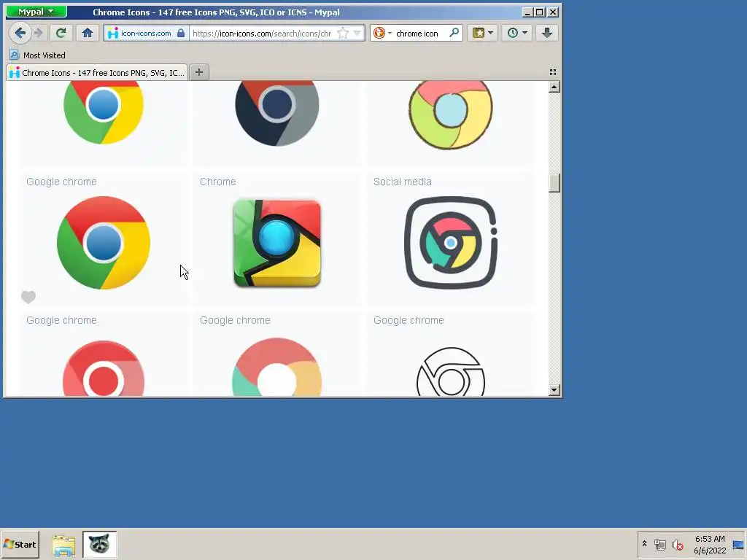Screen dimensions: 747x560
Task: Open the flat pastel Google chrome icon
Action: click(x=276, y=367)
